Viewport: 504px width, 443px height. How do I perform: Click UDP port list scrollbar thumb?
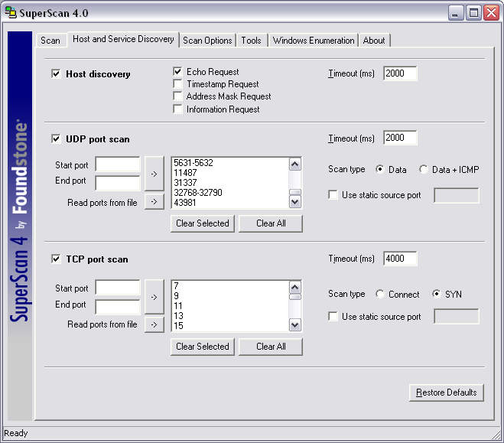pos(295,192)
